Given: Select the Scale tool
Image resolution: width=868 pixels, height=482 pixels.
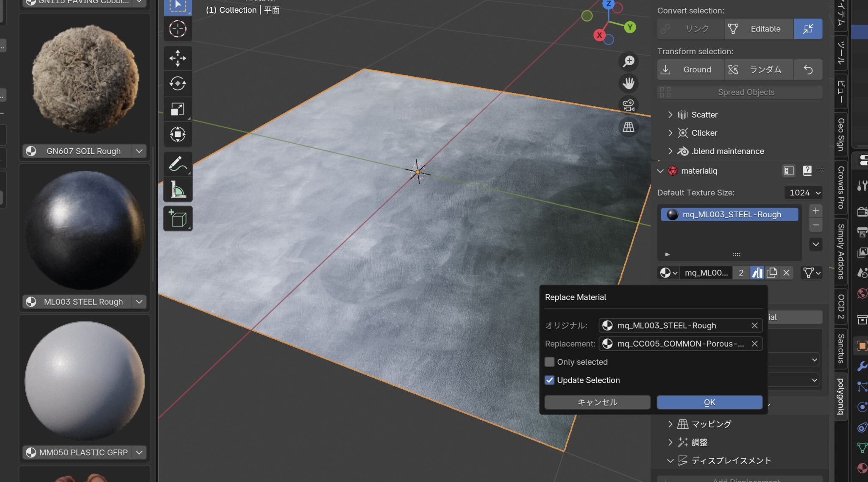Looking at the screenshot, I should pyautogui.click(x=178, y=109).
